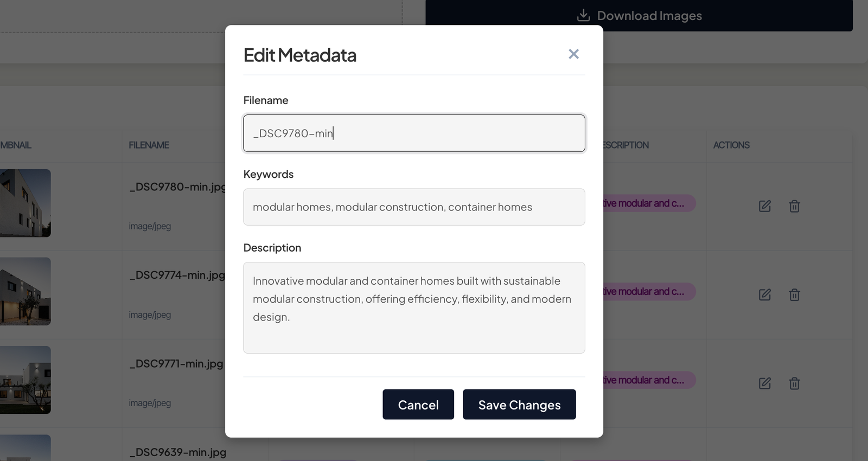Click the Keywords input field
This screenshot has height=461, width=868.
(413, 207)
